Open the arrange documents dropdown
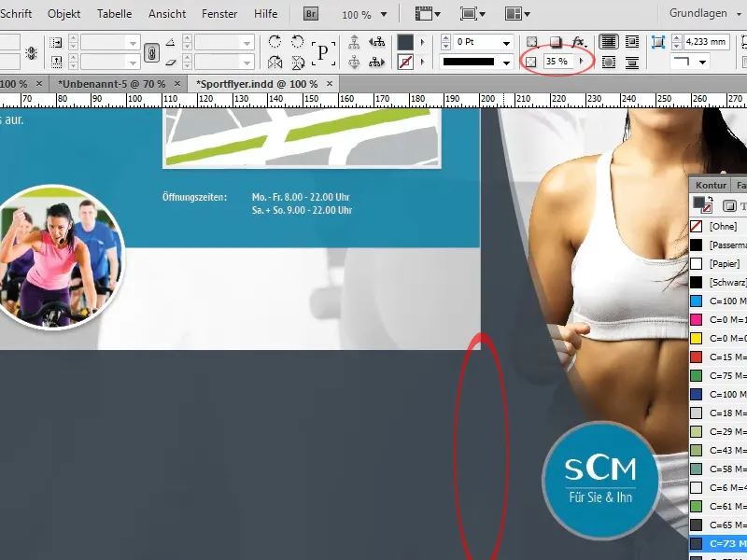Image resolution: width=747 pixels, height=560 pixels. 517,14
